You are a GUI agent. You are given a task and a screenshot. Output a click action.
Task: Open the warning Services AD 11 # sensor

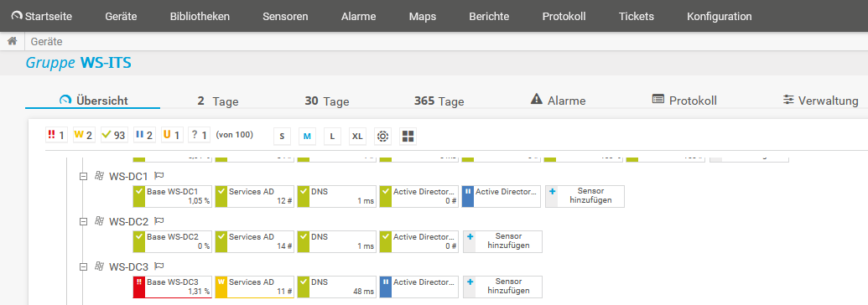(x=255, y=287)
